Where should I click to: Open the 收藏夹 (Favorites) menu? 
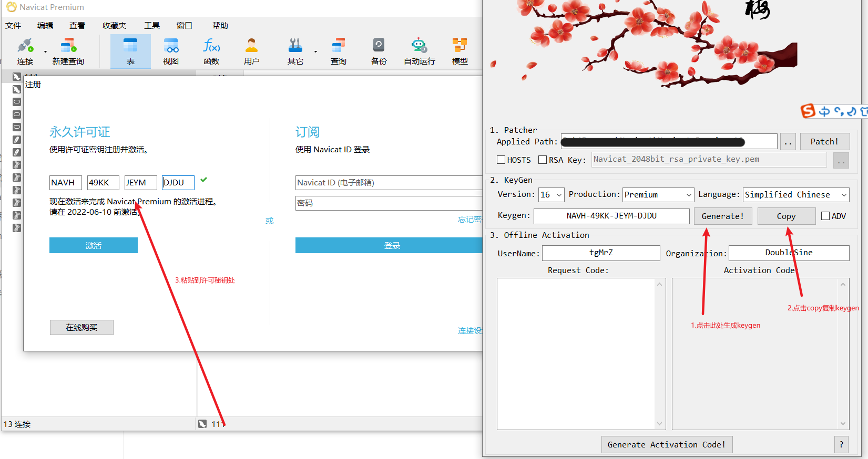point(114,25)
